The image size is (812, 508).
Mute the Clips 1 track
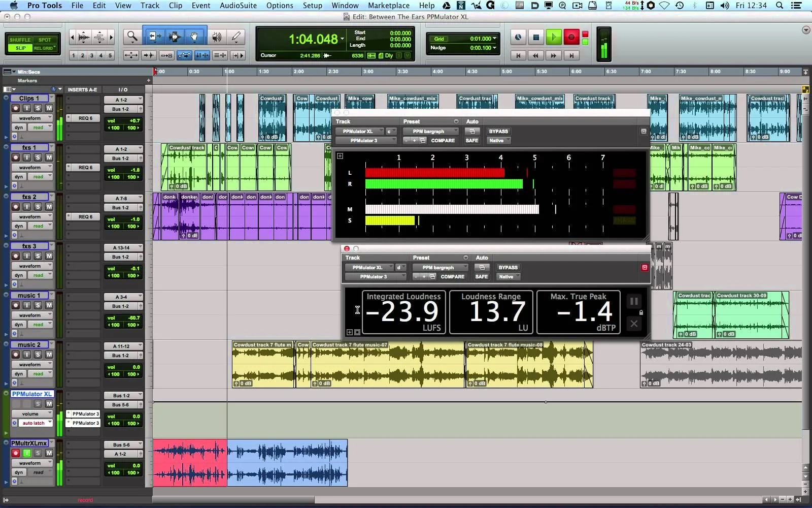pos(49,108)
